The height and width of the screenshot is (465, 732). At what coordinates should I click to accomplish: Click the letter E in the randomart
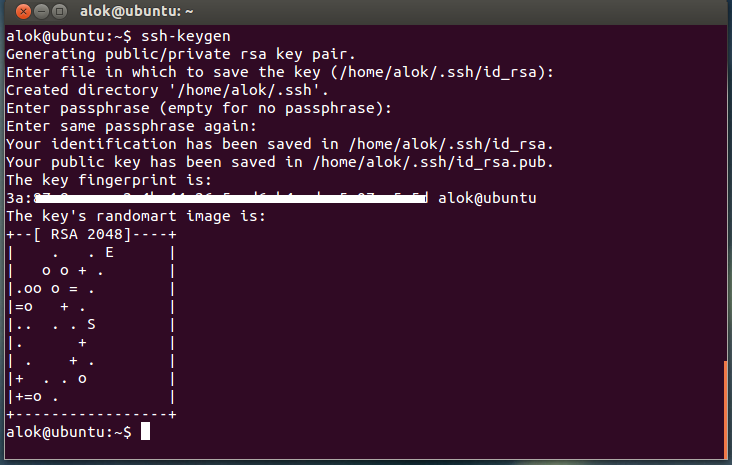pos(109,253)
